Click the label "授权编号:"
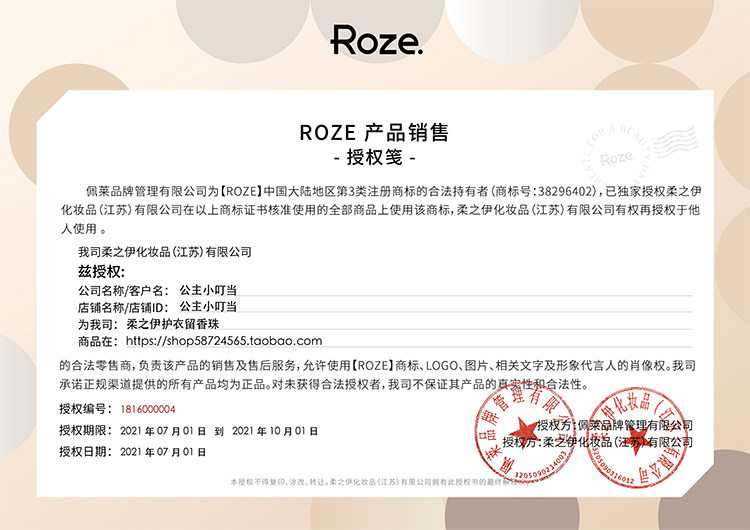The height and width of the screenshot is (530, 750). [x=86, y=409]
